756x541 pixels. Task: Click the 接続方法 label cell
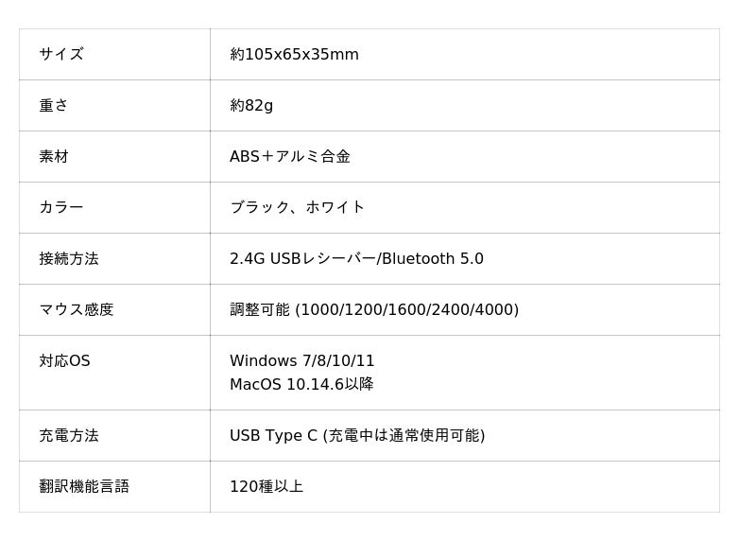pyautogui.click(x=69, y=258)
